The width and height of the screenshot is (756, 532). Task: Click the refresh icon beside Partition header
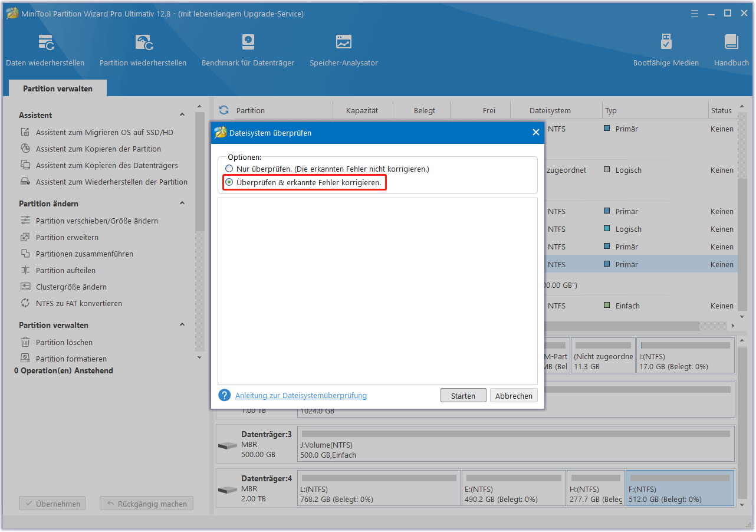[x=224, y=110]
